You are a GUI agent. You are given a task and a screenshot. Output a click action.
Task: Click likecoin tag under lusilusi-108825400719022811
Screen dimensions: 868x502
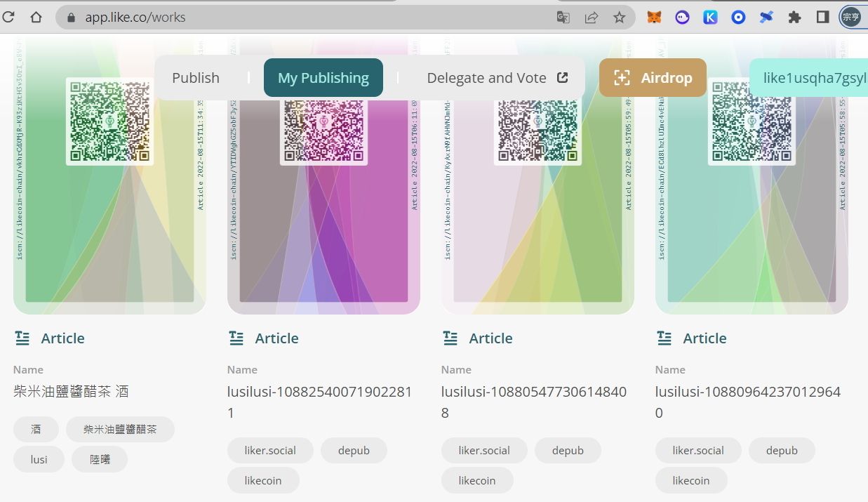(263, 480)
